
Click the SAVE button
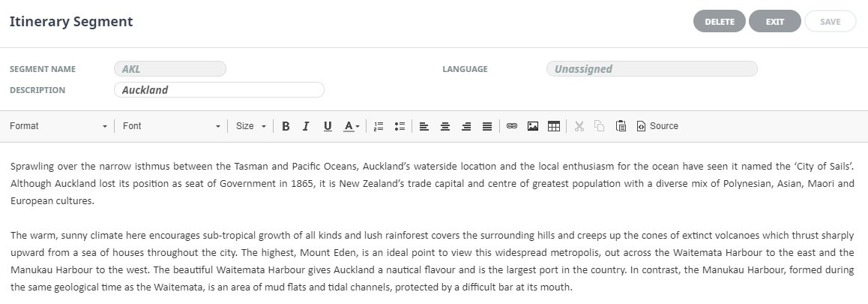point(830,22)
